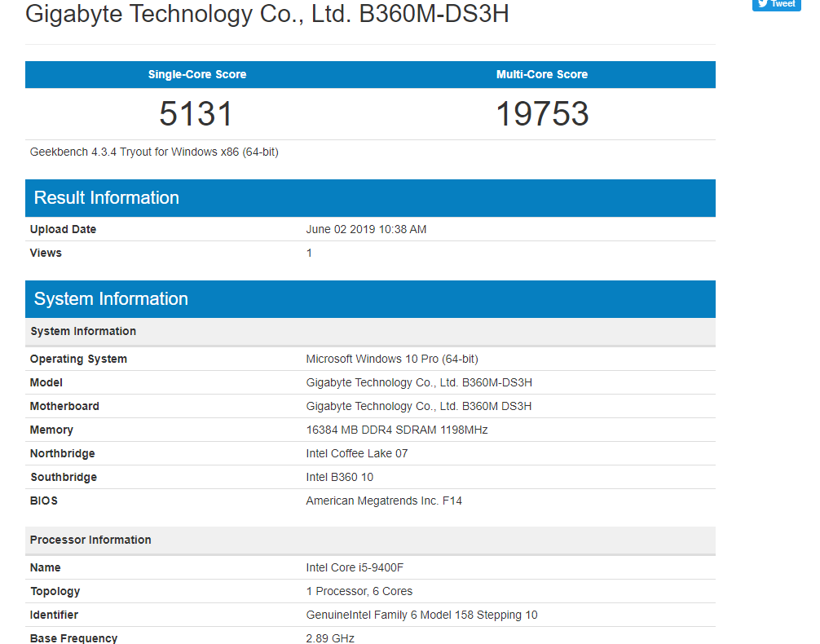Select 16384 MB DDR4 SDRAM 1198MHz value

pos(397,430)
